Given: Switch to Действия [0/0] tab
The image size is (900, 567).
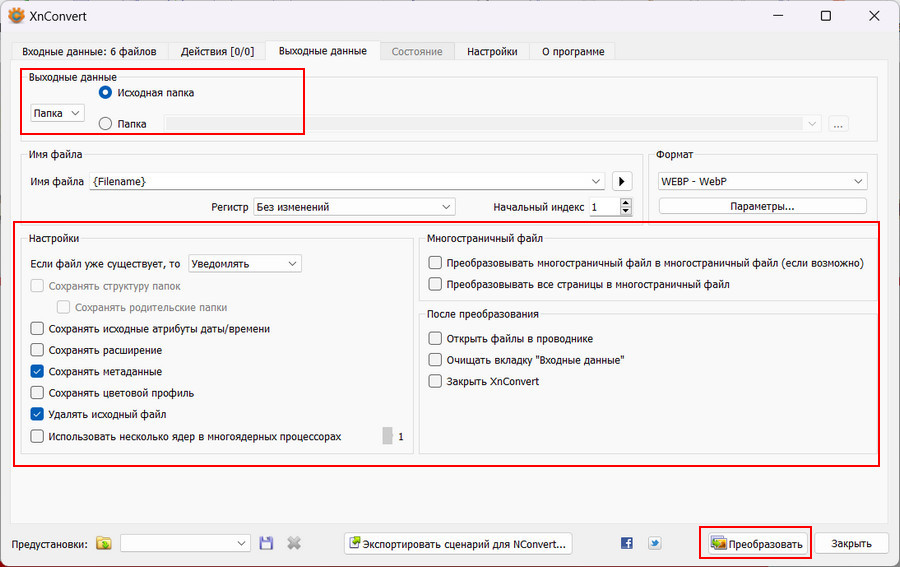Looking at the screenshot, I should tap(217, 51).
